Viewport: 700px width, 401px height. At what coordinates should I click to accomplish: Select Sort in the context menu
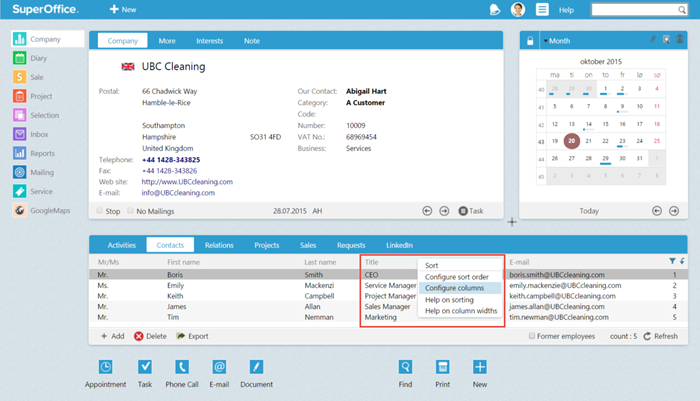click(x=460, y=265)
